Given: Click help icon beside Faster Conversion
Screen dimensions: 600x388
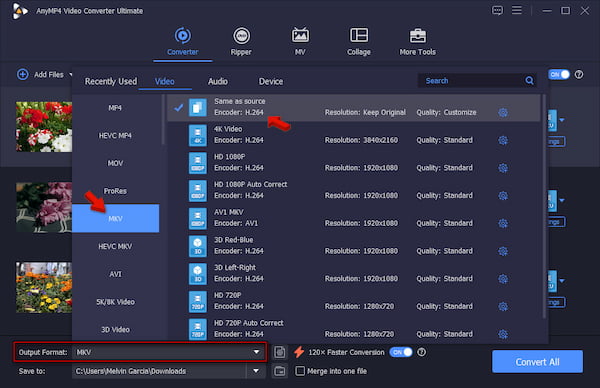Looking at the screenshot, I should 421,352.
